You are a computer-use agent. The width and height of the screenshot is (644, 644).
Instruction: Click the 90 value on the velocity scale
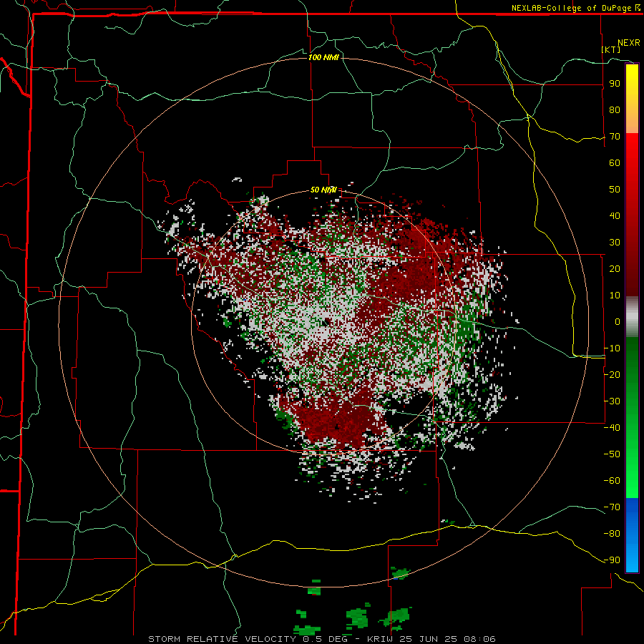point(615,84)
